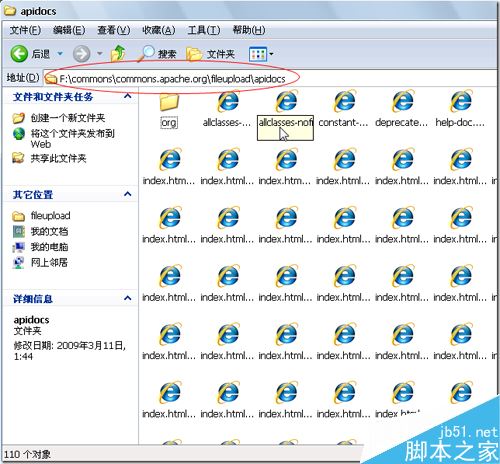Open 网上邻居 link
The width and height of the screenshot is (500, 464).
point(49,262)
